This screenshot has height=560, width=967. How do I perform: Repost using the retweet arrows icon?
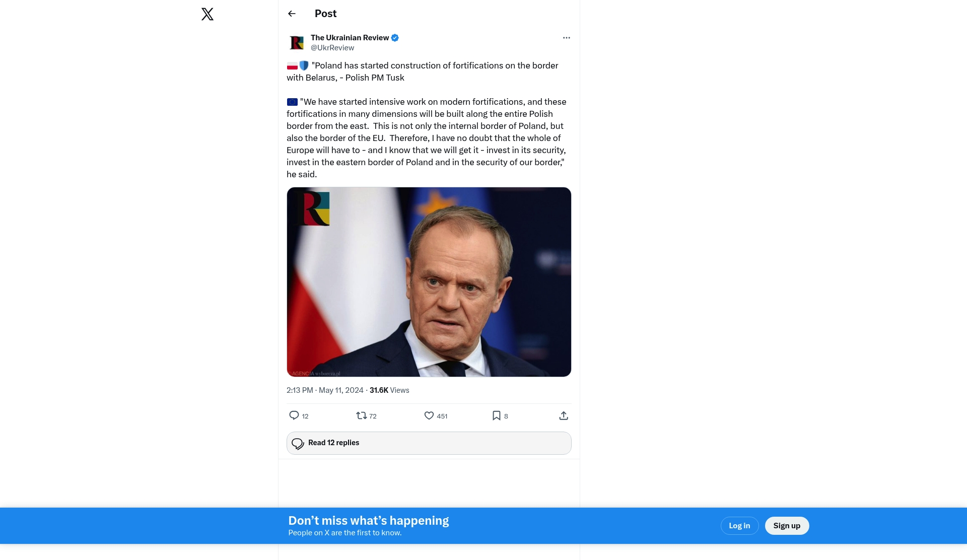362,415
